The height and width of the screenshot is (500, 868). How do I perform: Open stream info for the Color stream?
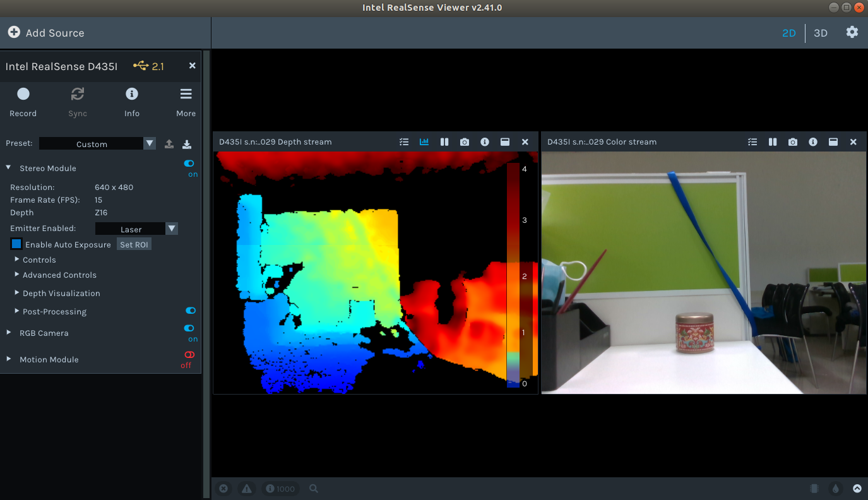point(813,141)
